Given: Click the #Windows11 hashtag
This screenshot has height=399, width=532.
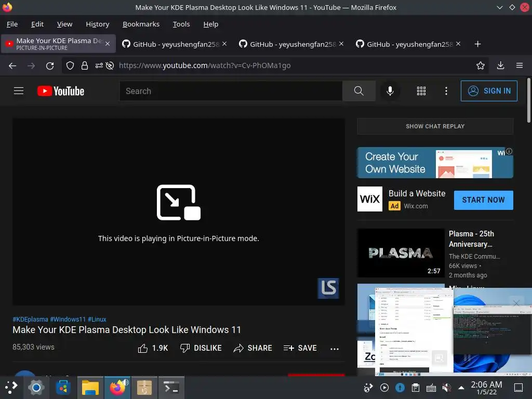Looking at the screenshot, I should 68,320.
